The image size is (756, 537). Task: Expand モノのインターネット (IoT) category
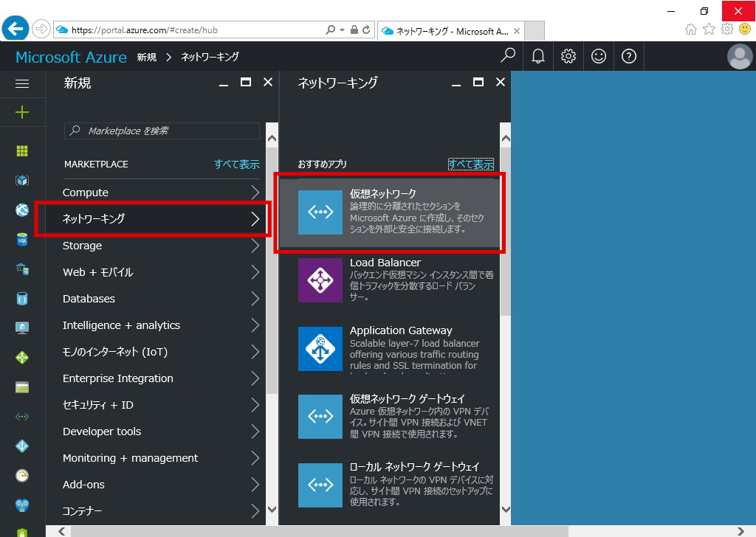161,352
